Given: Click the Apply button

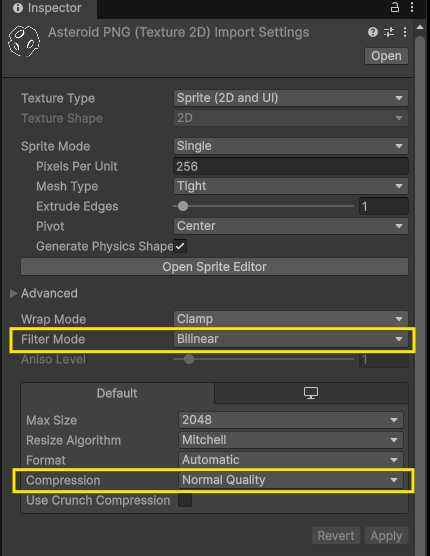Looking at the screenshot, I should pos(386,535).
